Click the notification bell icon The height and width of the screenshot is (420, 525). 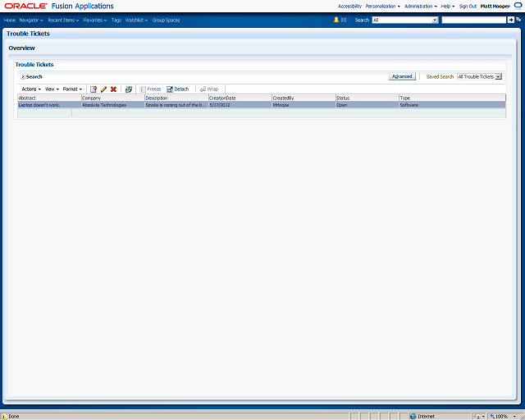pos(336,20)
